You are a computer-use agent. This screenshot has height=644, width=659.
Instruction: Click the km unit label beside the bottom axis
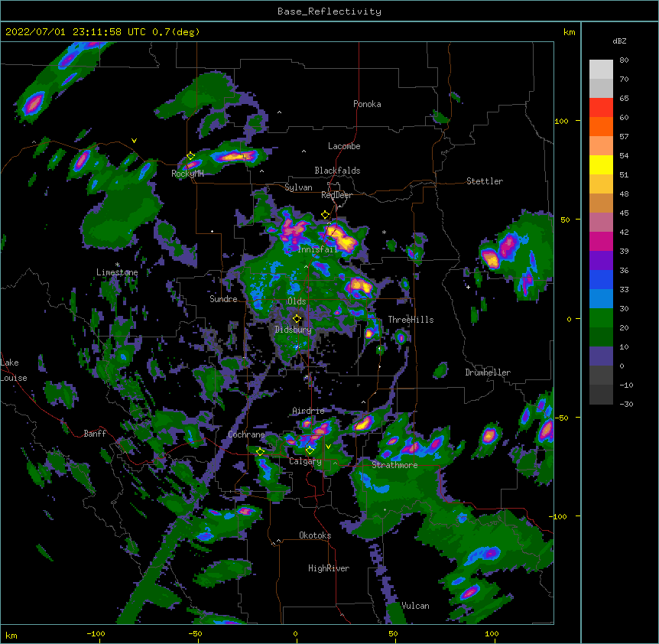point(11,635)
